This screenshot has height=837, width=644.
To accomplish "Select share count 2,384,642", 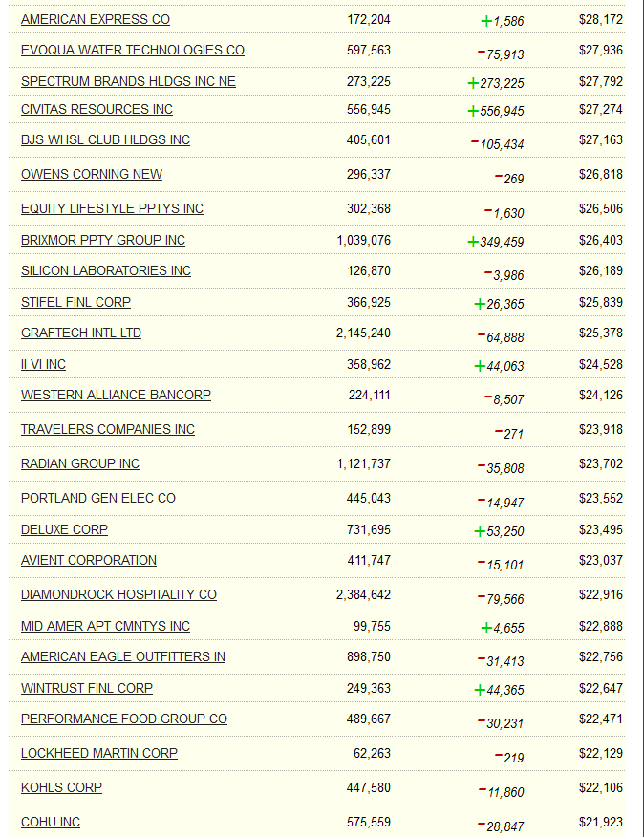I will coord(364,594).
